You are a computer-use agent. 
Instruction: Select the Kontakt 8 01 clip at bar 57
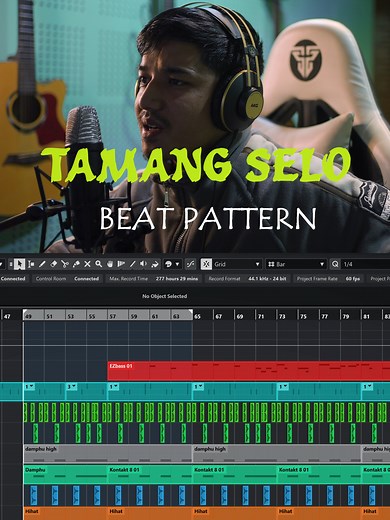pyautogui.click(x=150, y=475)
